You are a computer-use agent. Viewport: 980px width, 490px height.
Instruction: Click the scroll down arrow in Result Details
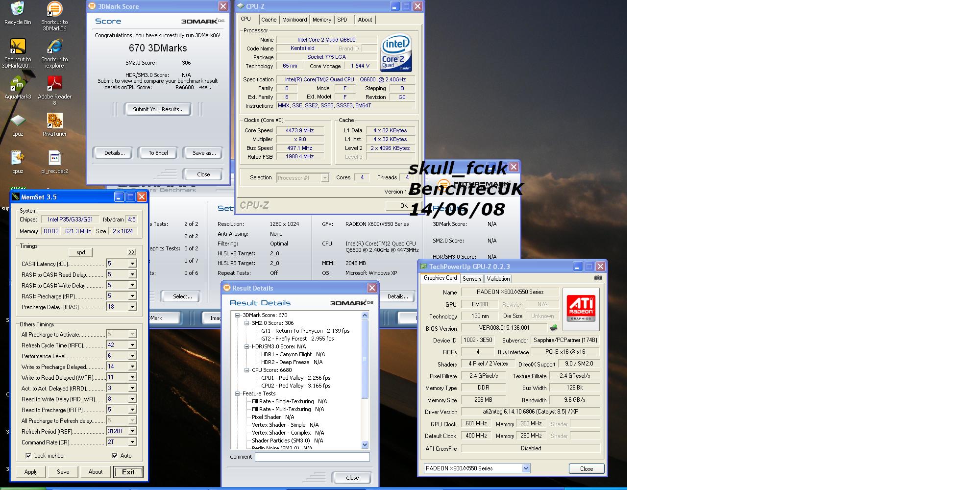(365, 445)
